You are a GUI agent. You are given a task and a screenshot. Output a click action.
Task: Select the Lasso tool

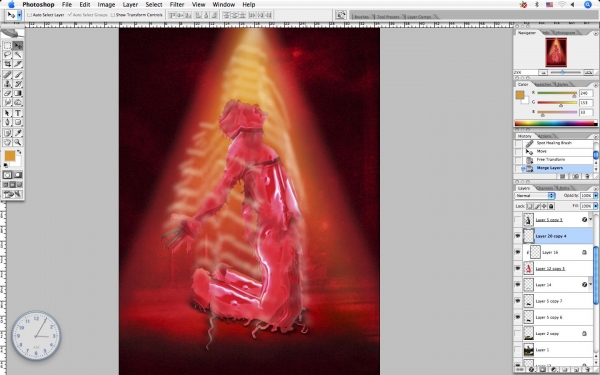click(x=7, y=55)
